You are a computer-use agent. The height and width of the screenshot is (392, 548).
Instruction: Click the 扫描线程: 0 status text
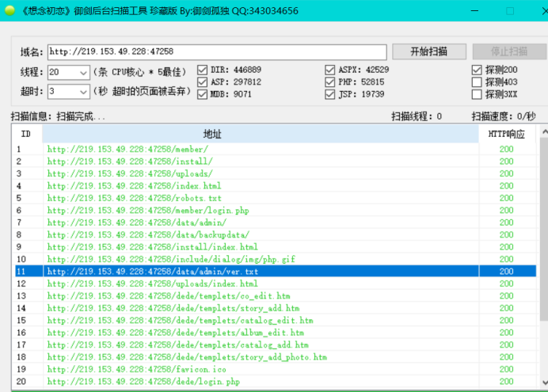point(417,116)
